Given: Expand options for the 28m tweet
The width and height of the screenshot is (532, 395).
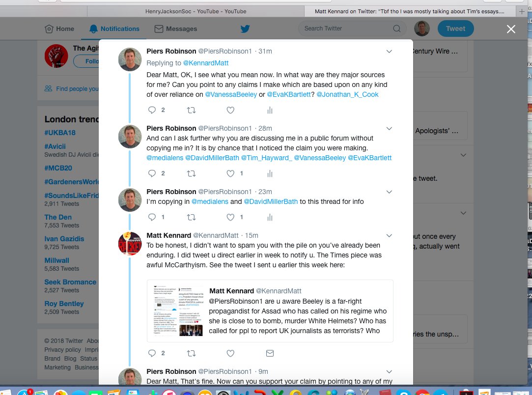Looking at the screenshot, I should pos(389,129).
